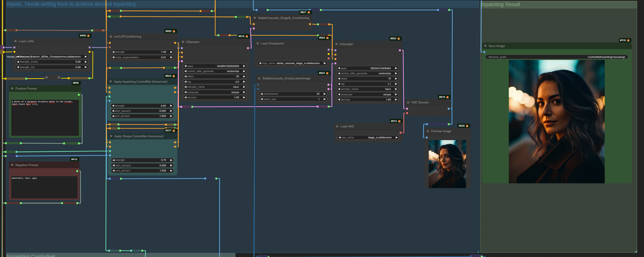The height and width of the screenshot is (257, 644).
Task: Click the fox badge on node #914
Action: pos(399,121)
